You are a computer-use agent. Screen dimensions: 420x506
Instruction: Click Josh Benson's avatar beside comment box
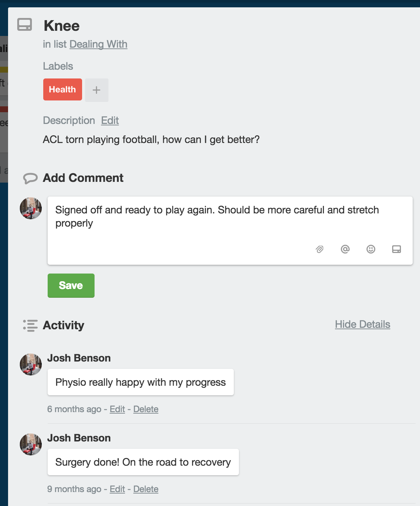[x=31, y=208]
